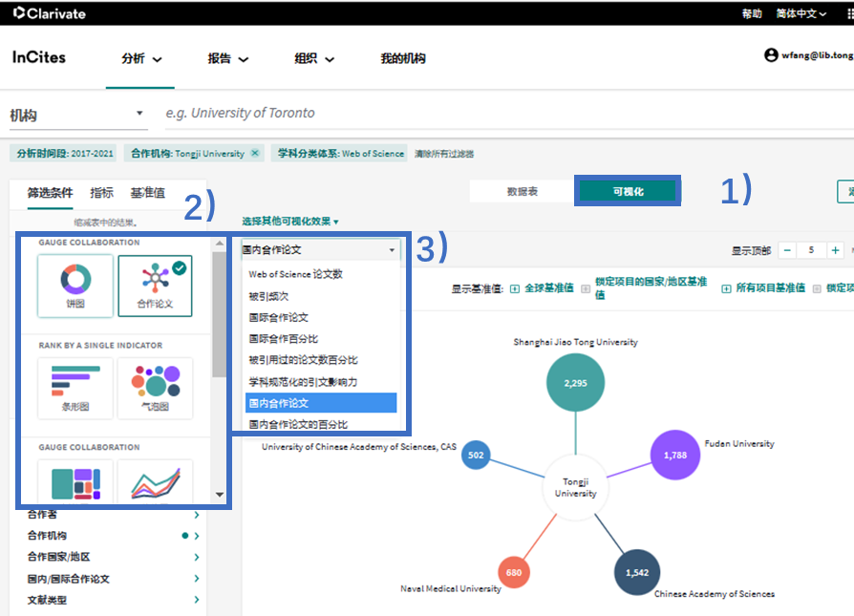Remove the Tongji University filter tag
This screenshot has height=616, width=854.
pos(255,153)
